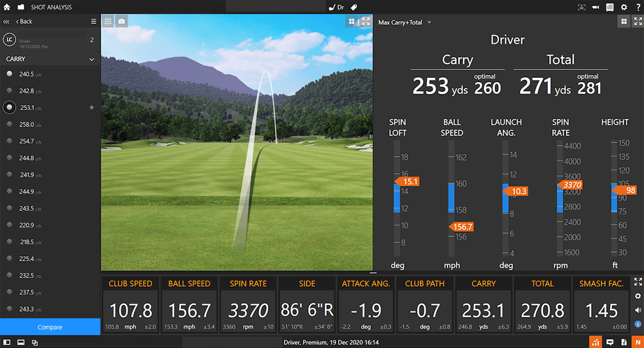Toggle favorite star on 253.1 yds shot
This screenshot has width=644, height=348.
(x=91, y=107)
